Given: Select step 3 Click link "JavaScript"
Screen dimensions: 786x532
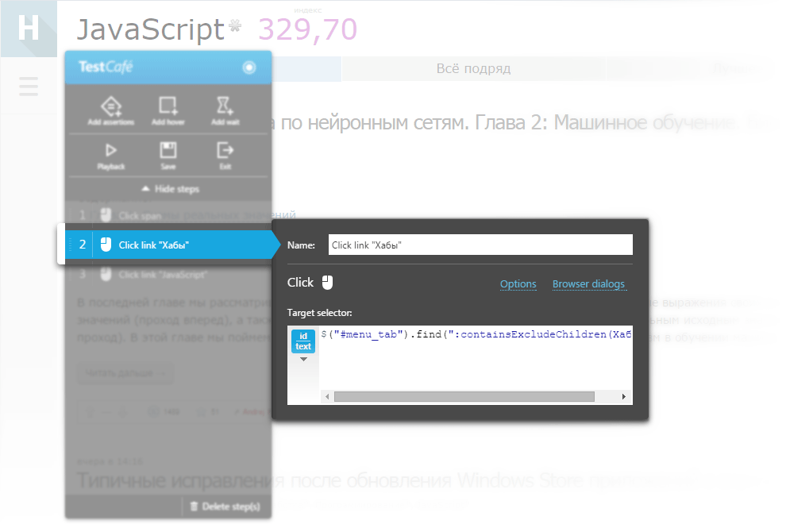Looking at the screenshot, I should tap(168, 274).
